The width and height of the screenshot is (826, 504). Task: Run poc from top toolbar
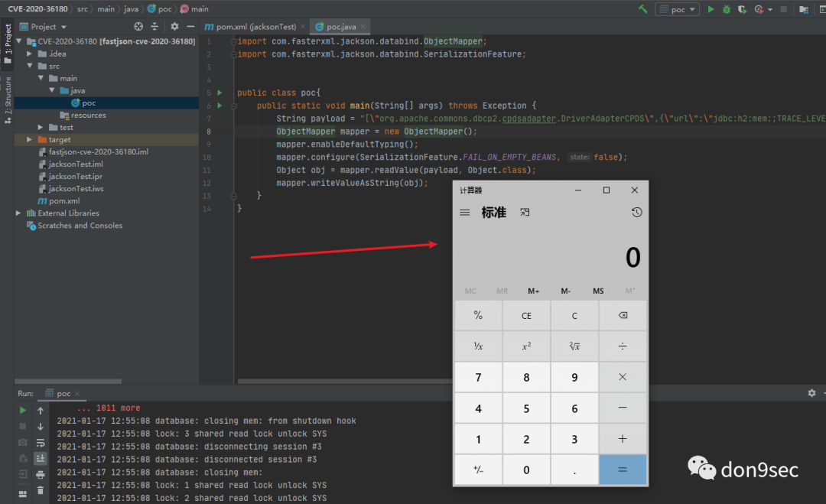coord(711,9)
